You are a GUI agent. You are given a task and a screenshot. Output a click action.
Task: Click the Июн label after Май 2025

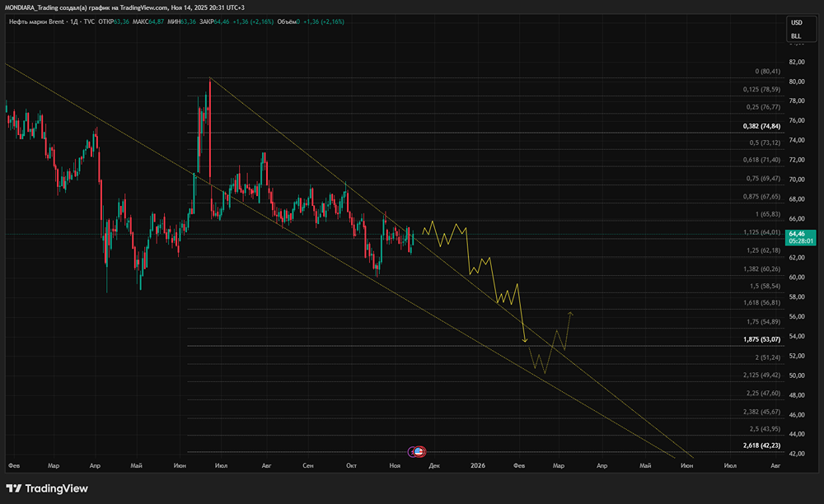tap(180, 465)
